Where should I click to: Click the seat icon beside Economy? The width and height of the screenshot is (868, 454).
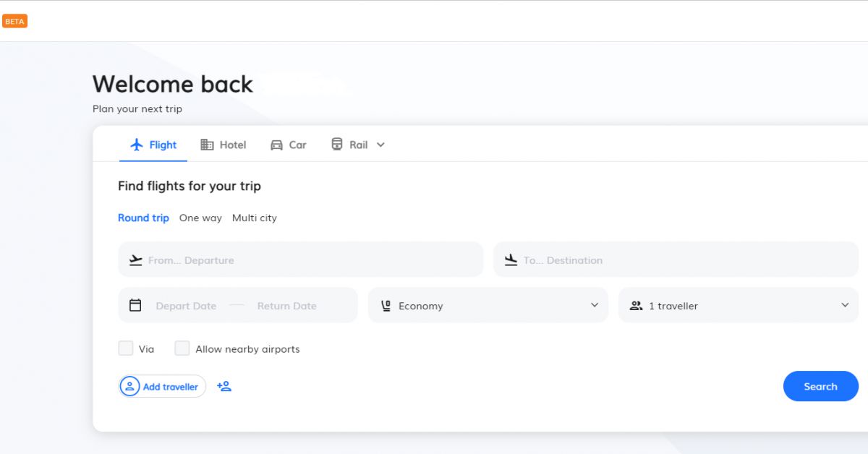pyautogui.click(x=386, y=306)
